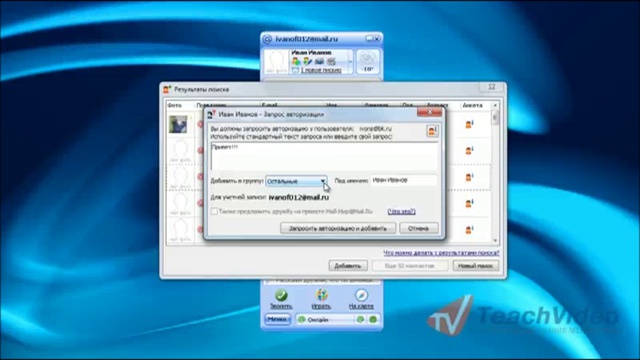Open the photo thumbnail of first search result
The height and width of the screenshot is (360, 640).
click(x=178, y=124)
